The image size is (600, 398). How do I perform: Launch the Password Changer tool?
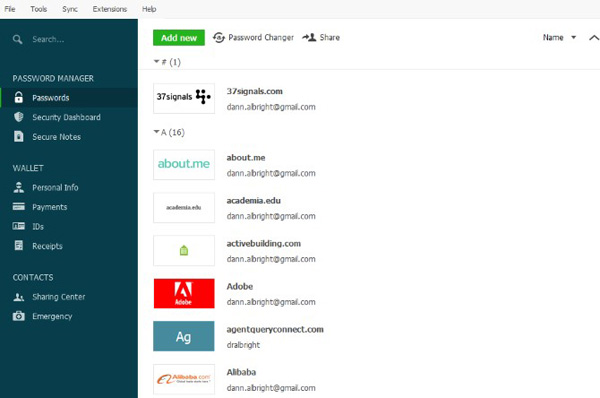253,38
